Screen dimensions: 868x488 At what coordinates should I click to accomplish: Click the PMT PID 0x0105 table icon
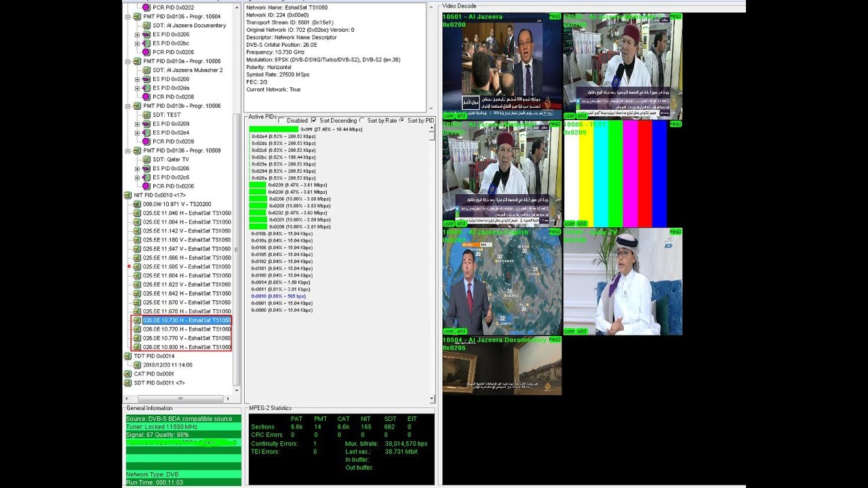[x=137, y=16]
